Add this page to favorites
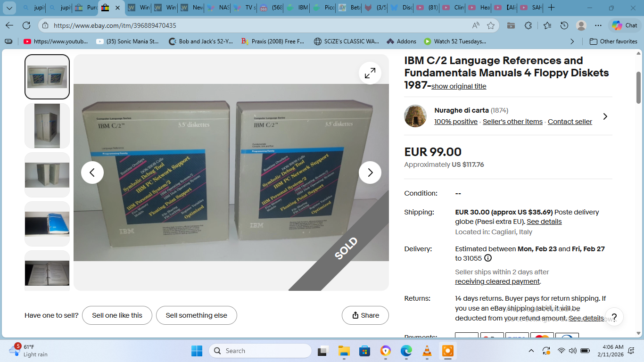 [491, 25]
